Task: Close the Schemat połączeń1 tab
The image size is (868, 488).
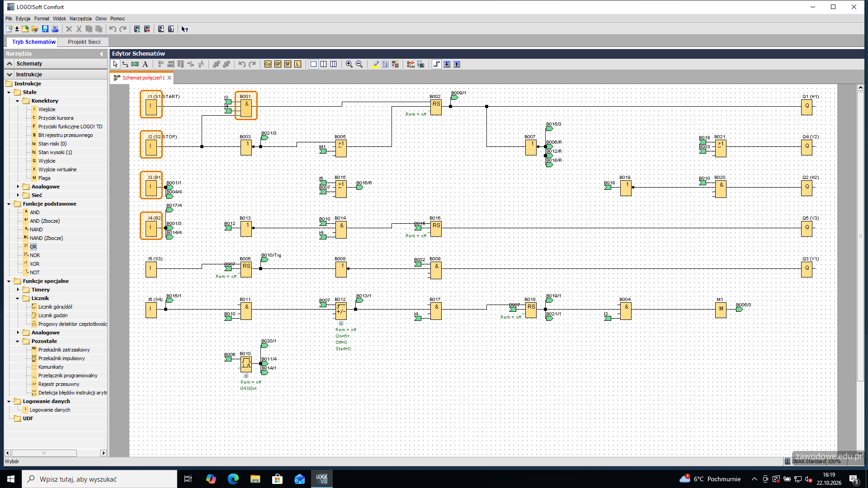Action: (x=170, y=78)
